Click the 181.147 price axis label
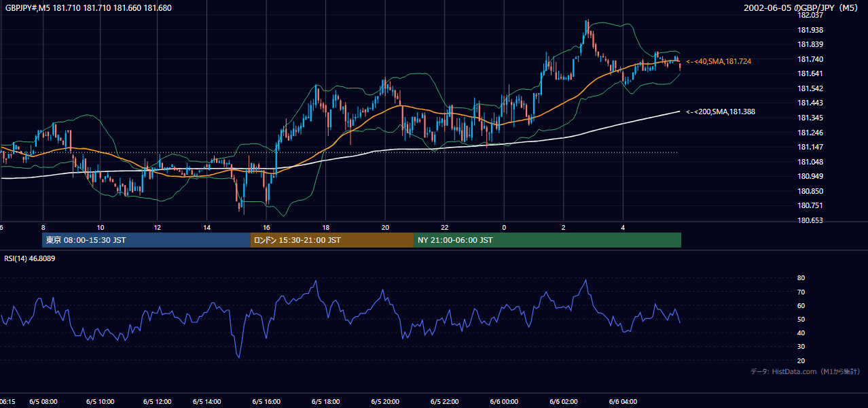The width and height of the screenshot is (868, 408). (x=810, y=147)
